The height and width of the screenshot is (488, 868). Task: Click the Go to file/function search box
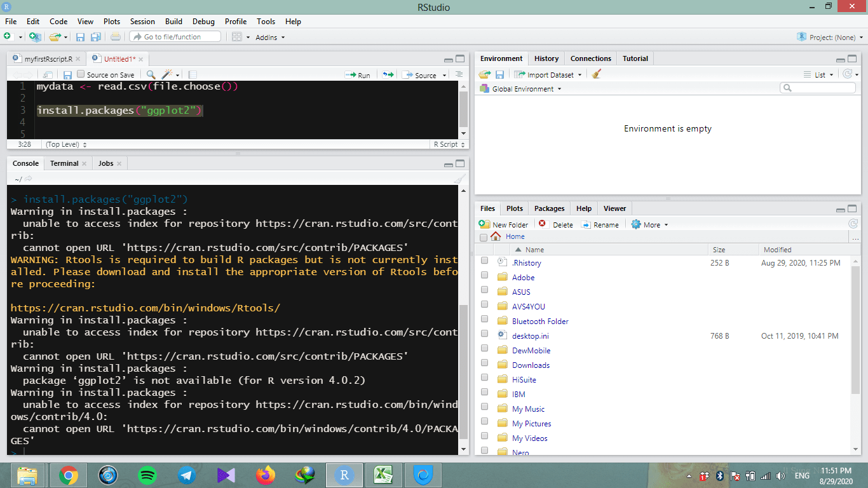click(175, 37)
